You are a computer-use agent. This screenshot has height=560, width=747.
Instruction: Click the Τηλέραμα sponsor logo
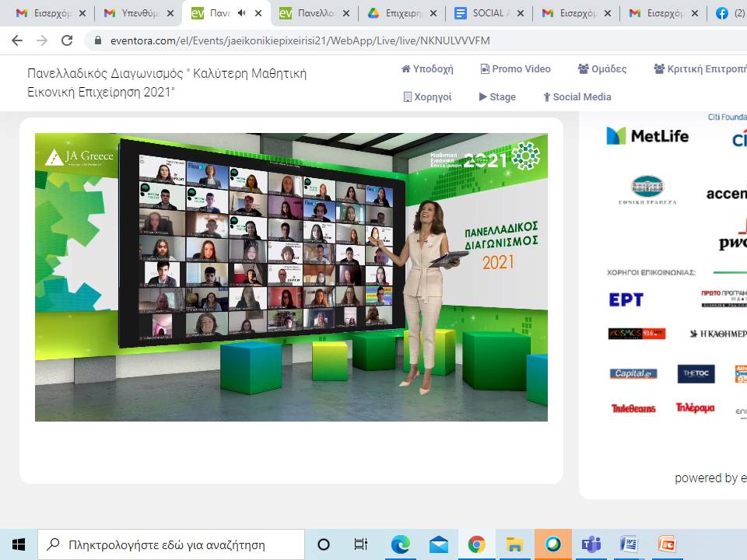(695, 408)
